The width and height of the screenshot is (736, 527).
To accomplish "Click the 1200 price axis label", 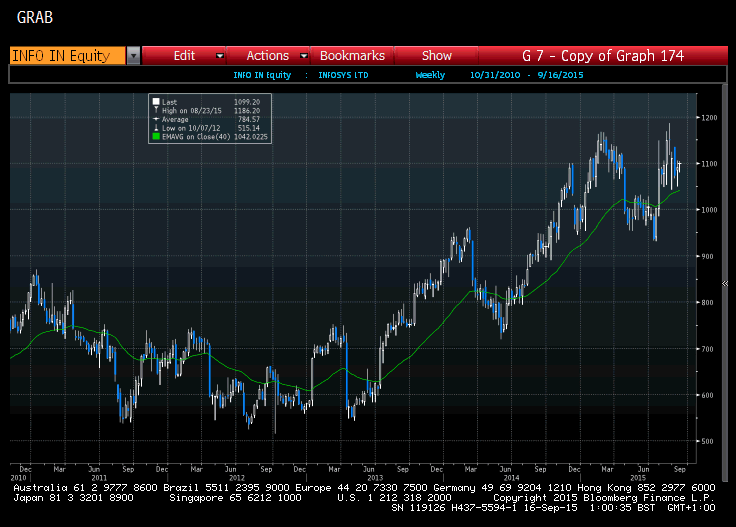I will (x=709, y=118).
